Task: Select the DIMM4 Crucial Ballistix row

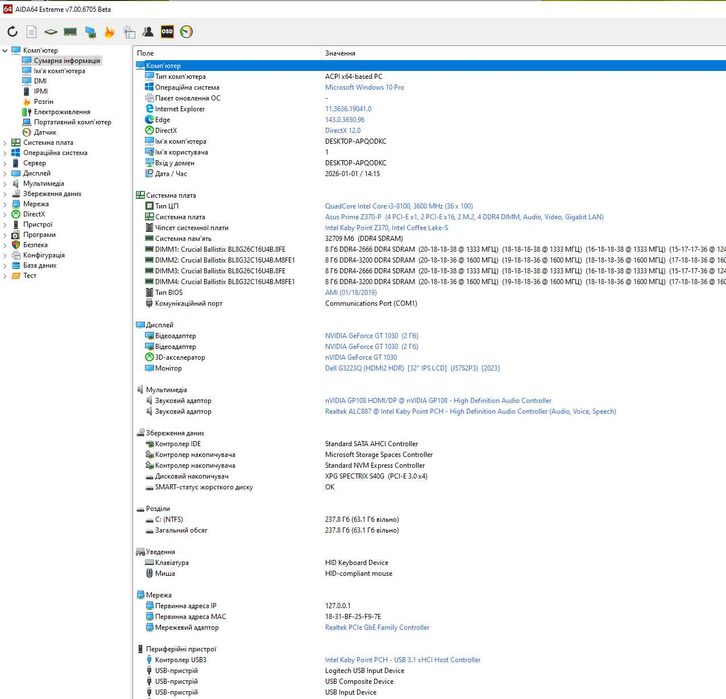Action: pyautogui.click(x=431, y=281)
